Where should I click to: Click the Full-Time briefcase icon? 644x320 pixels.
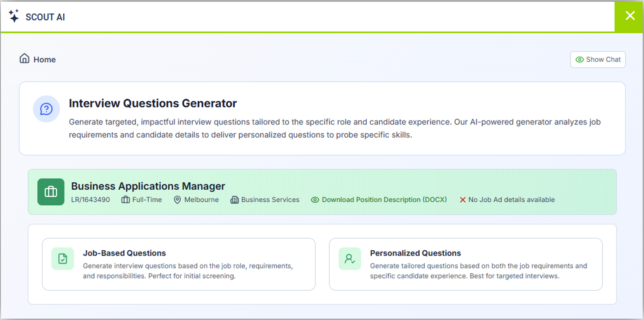pyautogui.click(x=126, y=200)
